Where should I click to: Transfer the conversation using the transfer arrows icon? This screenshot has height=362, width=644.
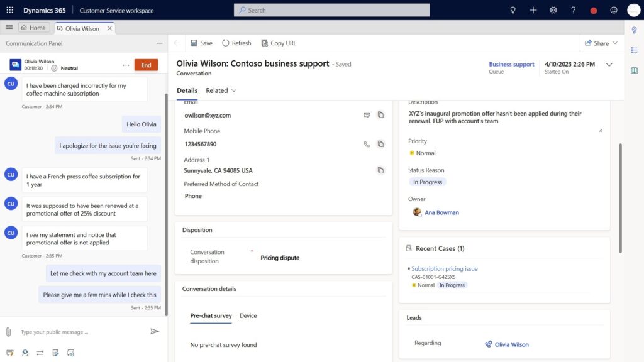(40, 353)
